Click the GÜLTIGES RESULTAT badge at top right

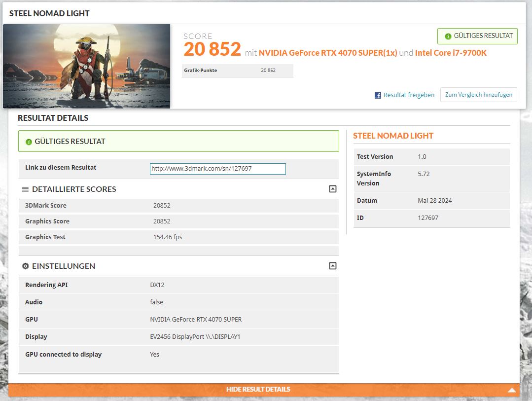coord(477,36)
